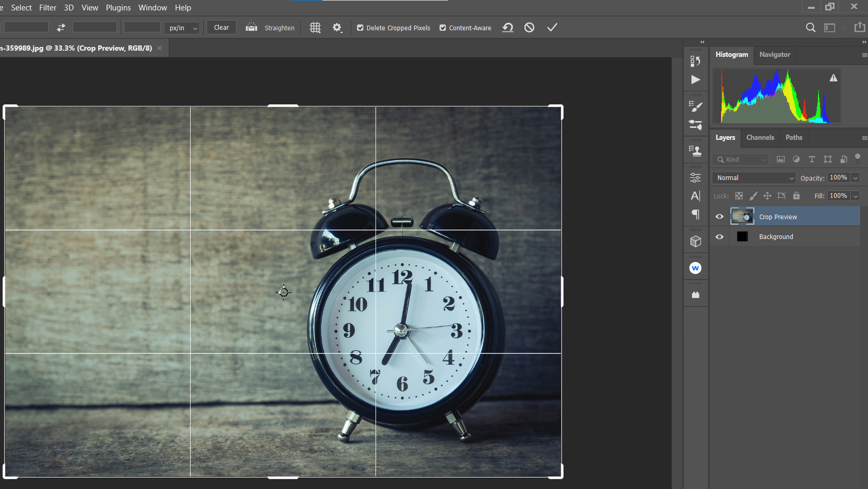Open the Character panel
Image resolution: width=868 pixels, height=489 pixels.
(696, 196)
